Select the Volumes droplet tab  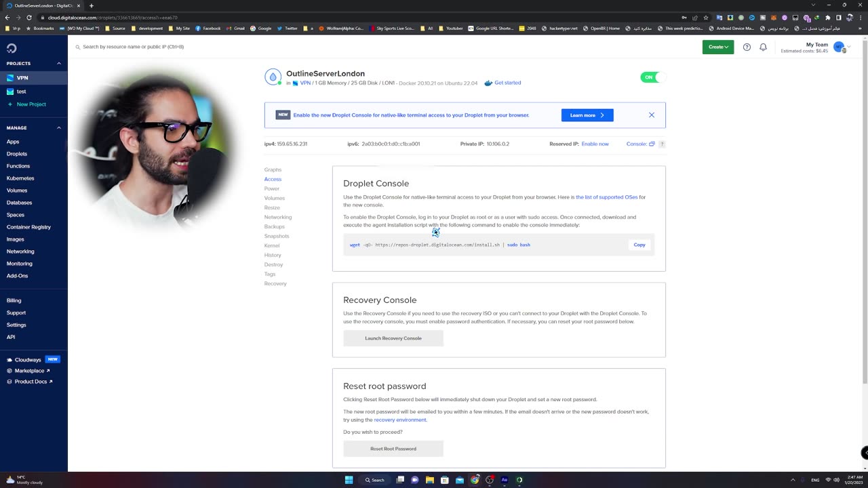[x=275, y=198]
